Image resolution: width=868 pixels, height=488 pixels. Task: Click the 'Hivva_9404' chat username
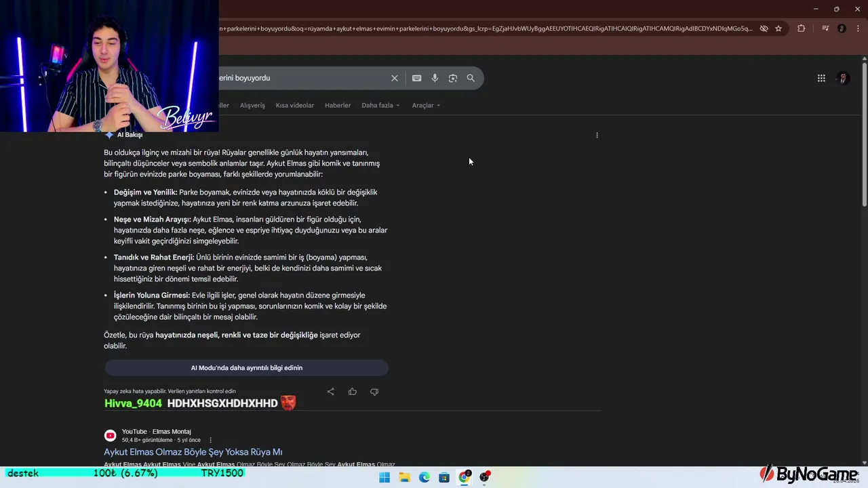tap(133, 403)
